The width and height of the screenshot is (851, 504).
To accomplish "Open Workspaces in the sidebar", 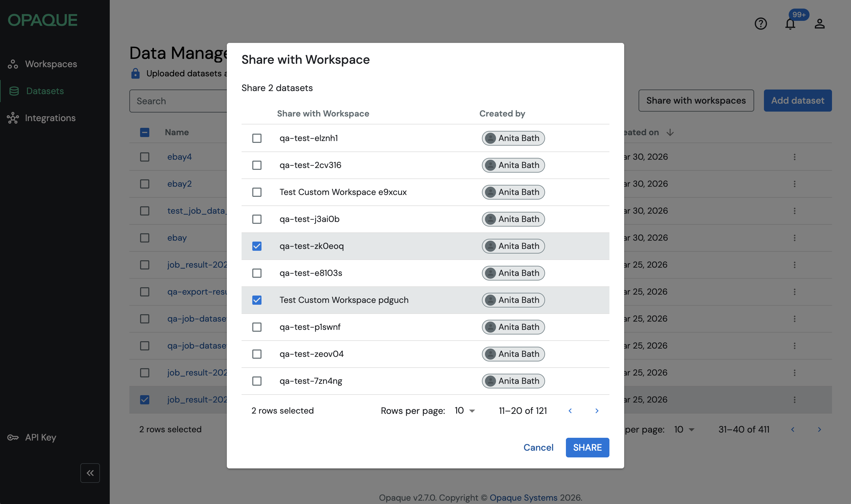I will (x=51, y=64).
